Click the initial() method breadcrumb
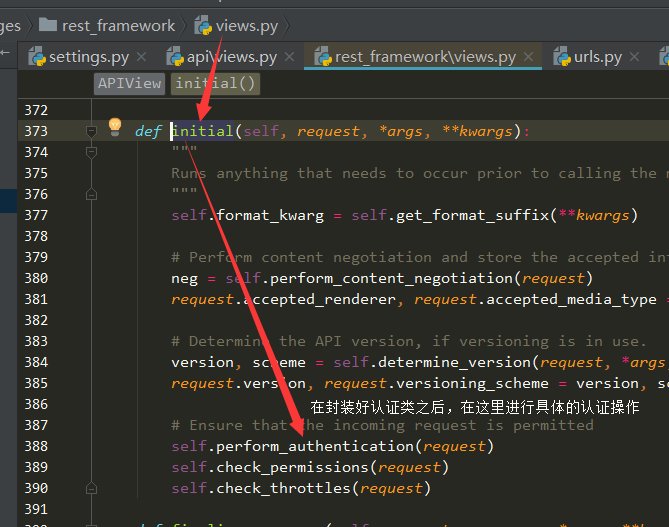This screenshot has width=669, height=527. 215,83
